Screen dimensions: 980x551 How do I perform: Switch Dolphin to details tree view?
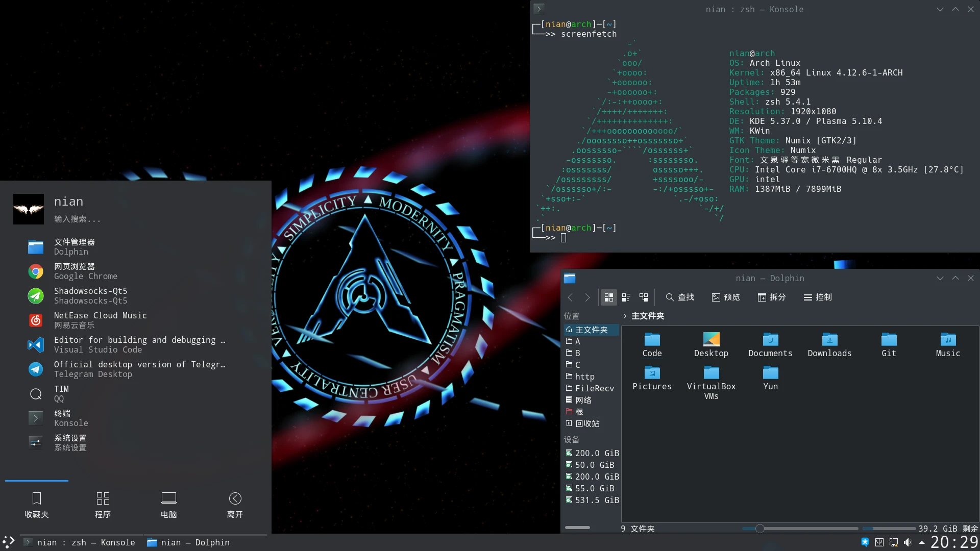click(644, 297)
